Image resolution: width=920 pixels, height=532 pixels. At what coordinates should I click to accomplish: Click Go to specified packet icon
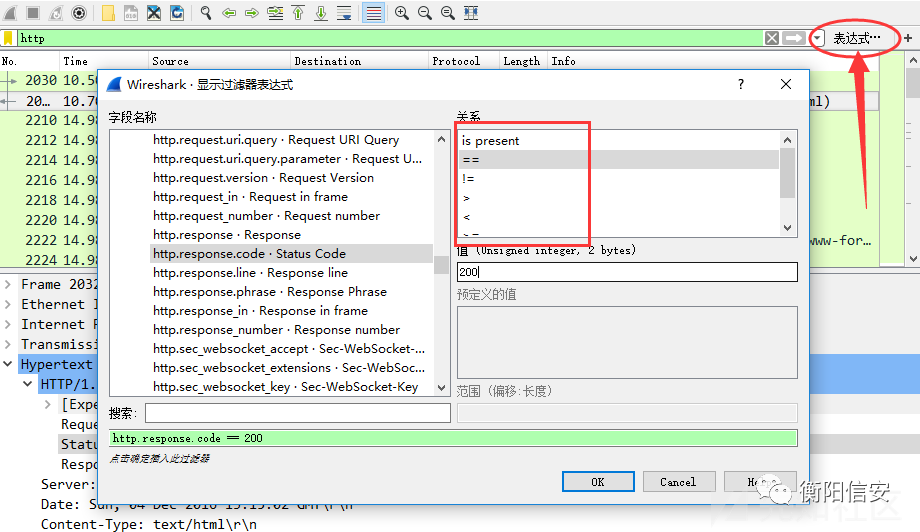point(275,13)
